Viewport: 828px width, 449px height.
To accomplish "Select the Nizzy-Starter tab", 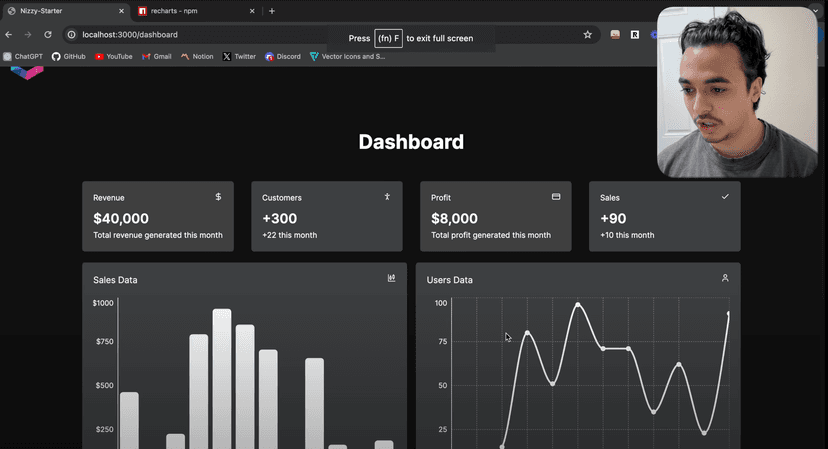I will (60, 11).
